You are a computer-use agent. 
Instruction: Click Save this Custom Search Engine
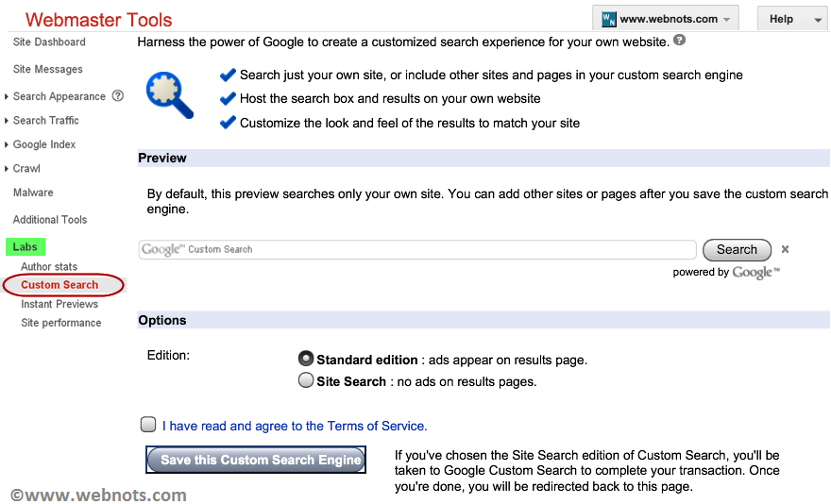[256, 460]
